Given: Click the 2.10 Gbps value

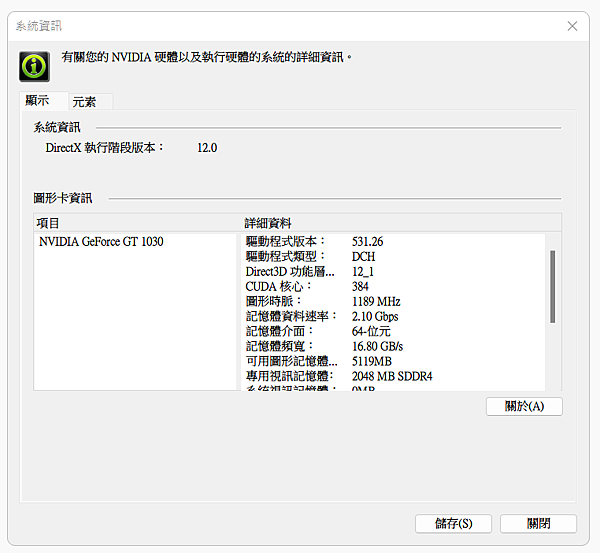Looking at the screenshot, I should [375, 316].
